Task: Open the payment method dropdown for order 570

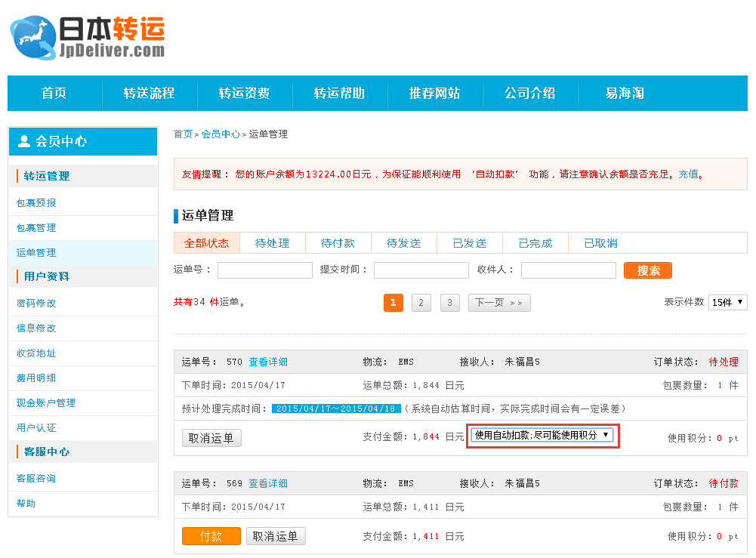Action: (544, 435)
